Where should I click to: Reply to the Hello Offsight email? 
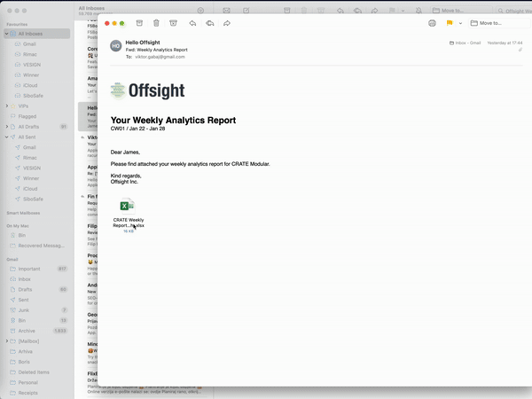point(192,23)
